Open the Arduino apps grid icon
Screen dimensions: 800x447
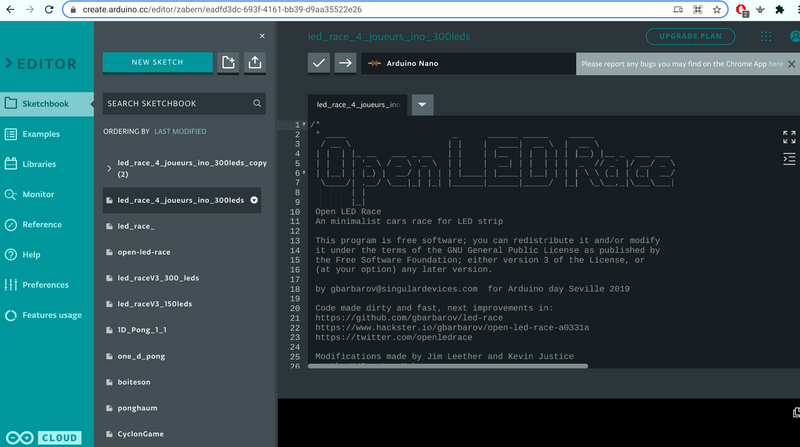pos(766,37)
